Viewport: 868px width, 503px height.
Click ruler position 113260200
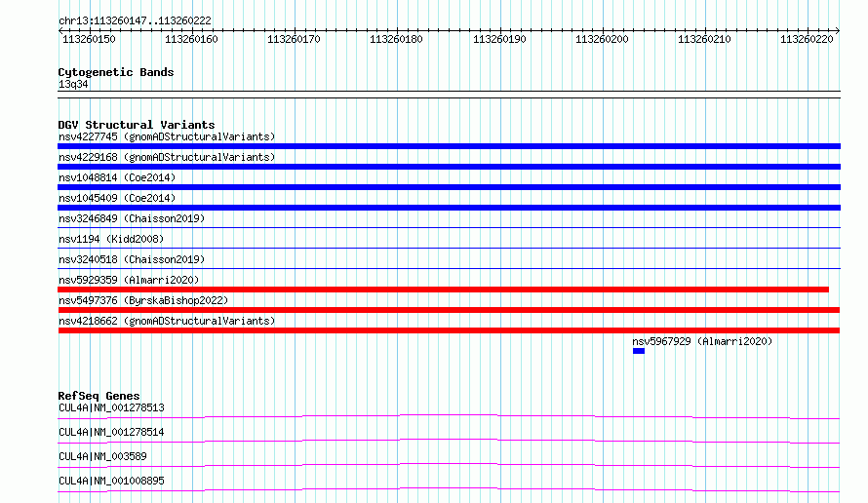click(602, 39)
